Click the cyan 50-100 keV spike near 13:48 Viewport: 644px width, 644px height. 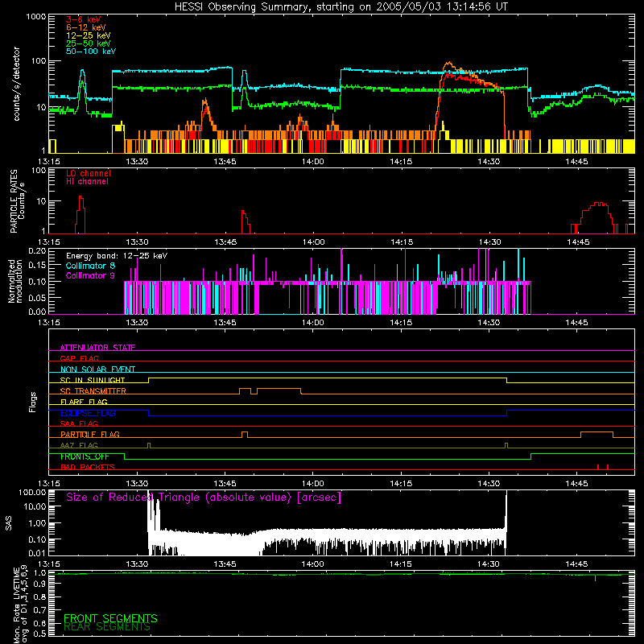(245, 79)
